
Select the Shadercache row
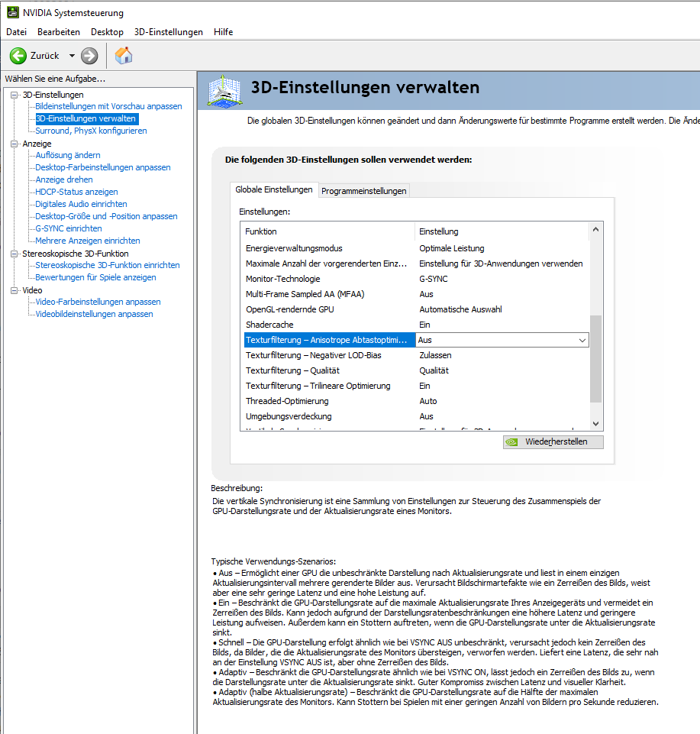tap(416, 325)
